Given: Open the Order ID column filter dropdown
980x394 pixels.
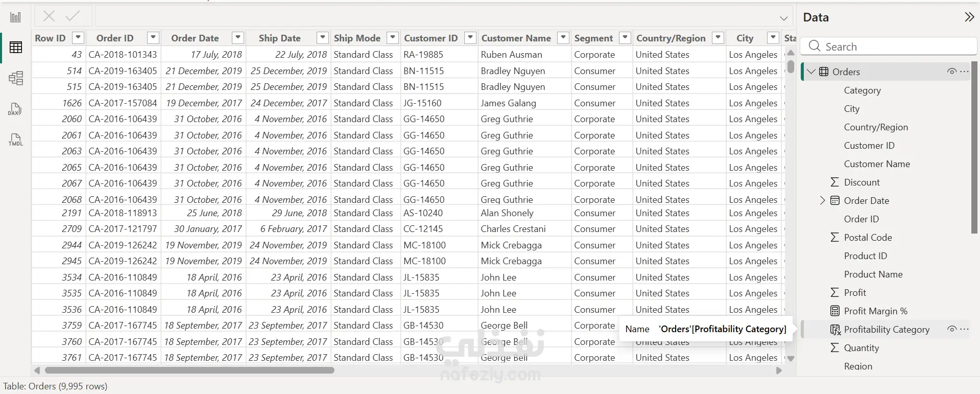Looking at the screenshot, I should tap(153, 37).
